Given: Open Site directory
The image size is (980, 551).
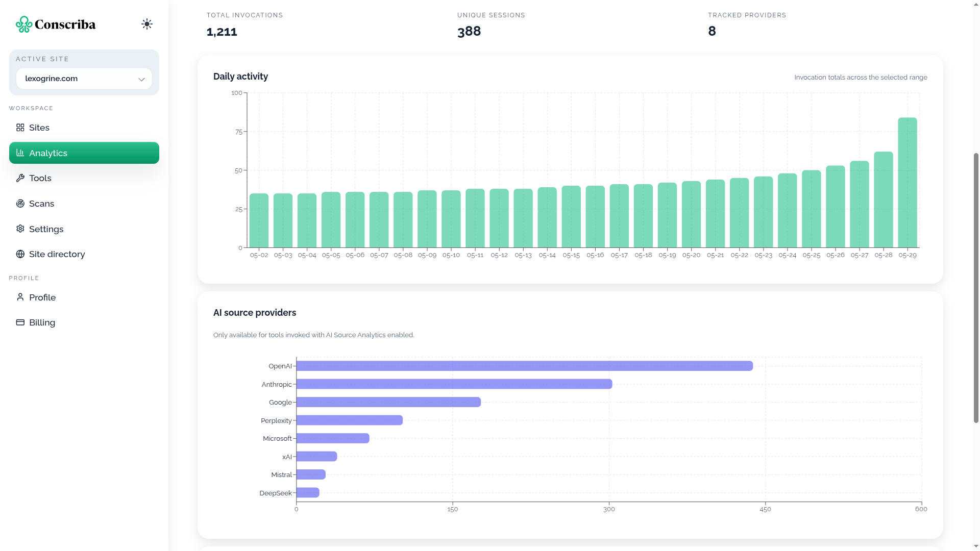Looking at the screenshot, I should (84, 254).
